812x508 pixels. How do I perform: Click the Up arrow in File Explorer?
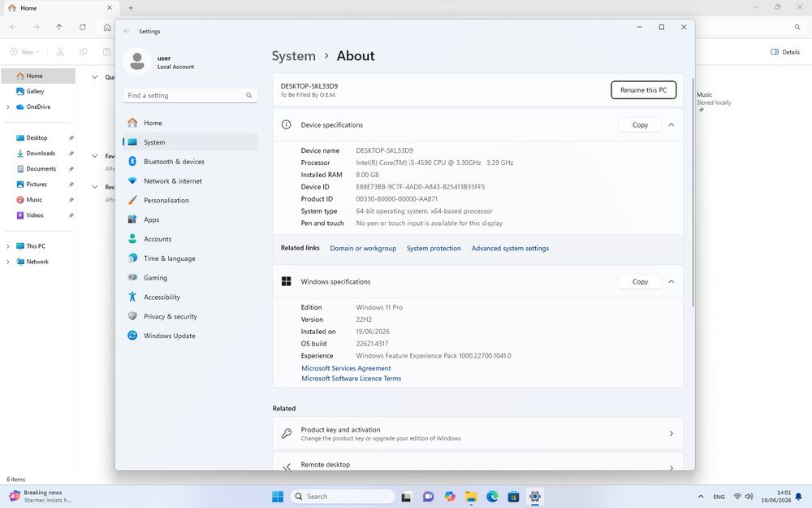point(59,27)
